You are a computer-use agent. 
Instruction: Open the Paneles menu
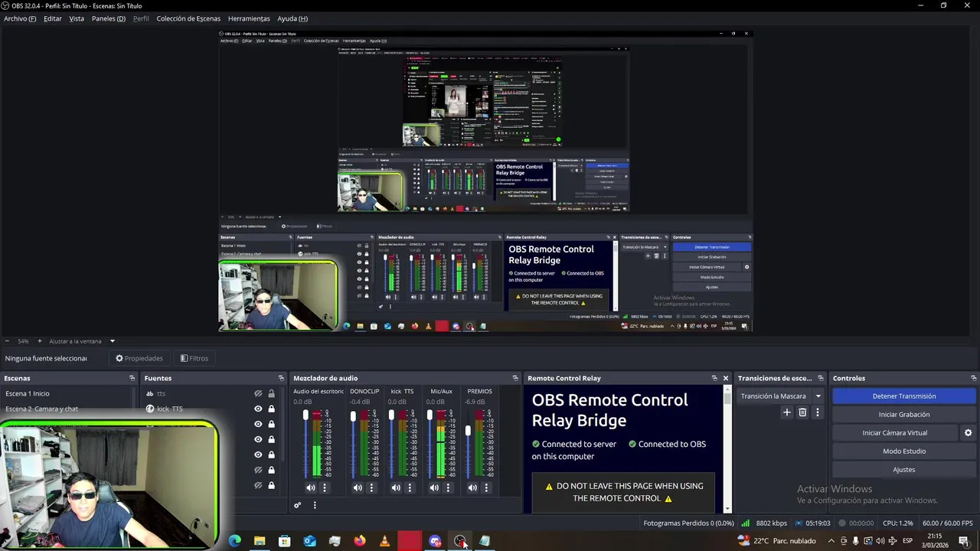[x=109, y=18]
